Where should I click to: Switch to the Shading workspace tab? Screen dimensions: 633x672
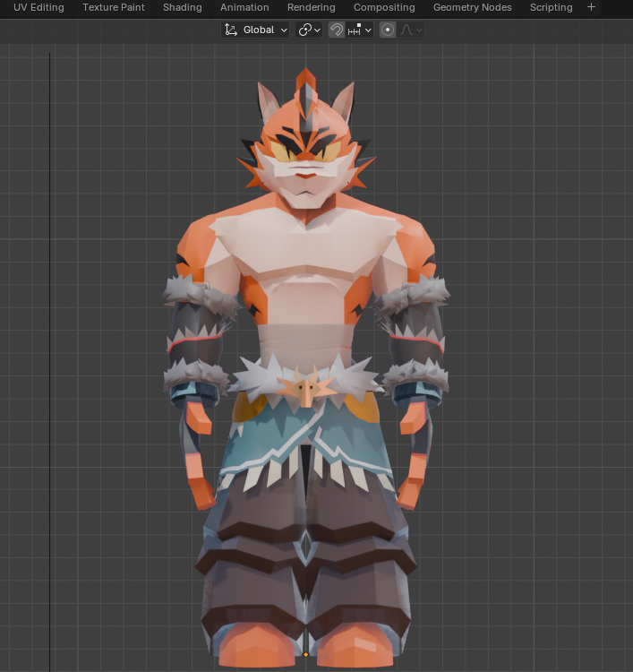[x=183, y=7]
